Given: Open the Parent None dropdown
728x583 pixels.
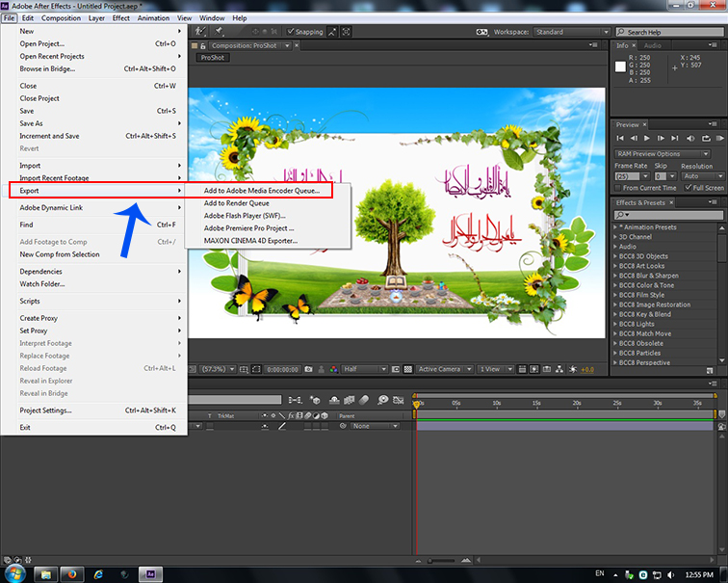Looking at the screenshot, I should [x=376, y=426].
